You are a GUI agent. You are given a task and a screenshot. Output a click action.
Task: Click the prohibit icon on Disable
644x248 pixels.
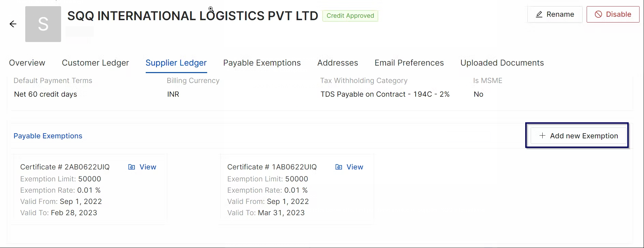coord(598,14)
